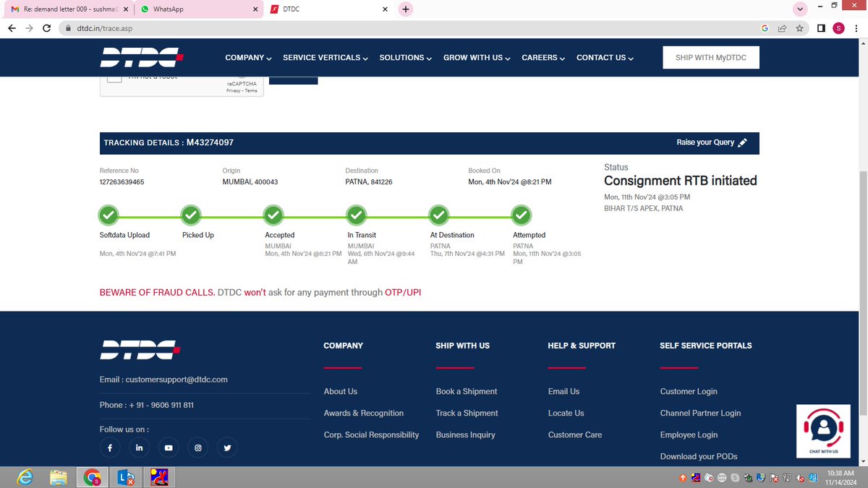Open Channel Partner Login link
Screen dimensions: 868x488
point(701,413)
